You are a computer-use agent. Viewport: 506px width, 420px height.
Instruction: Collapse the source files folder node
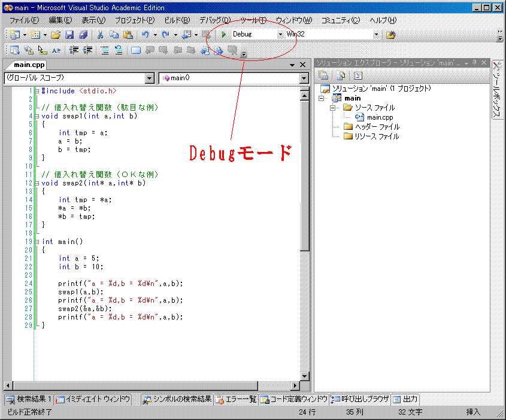[333, 108]
